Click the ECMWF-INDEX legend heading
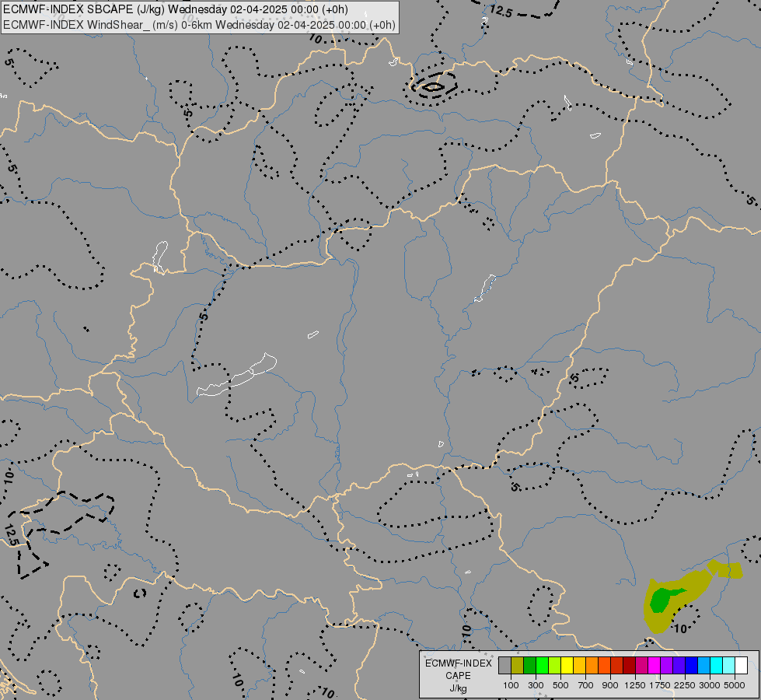 pos(459,663)
